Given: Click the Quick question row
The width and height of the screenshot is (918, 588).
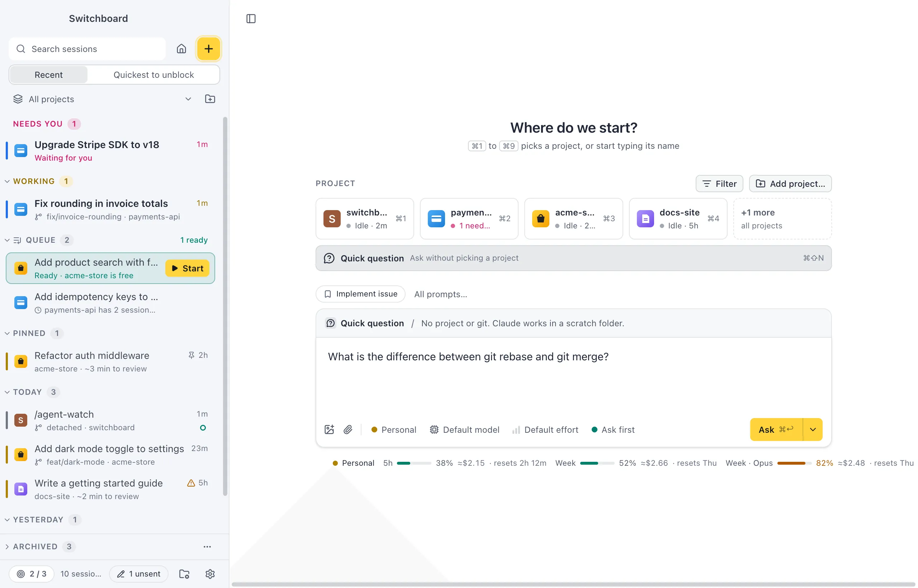Looking at the screenshot, I should [x=573, y=258].
